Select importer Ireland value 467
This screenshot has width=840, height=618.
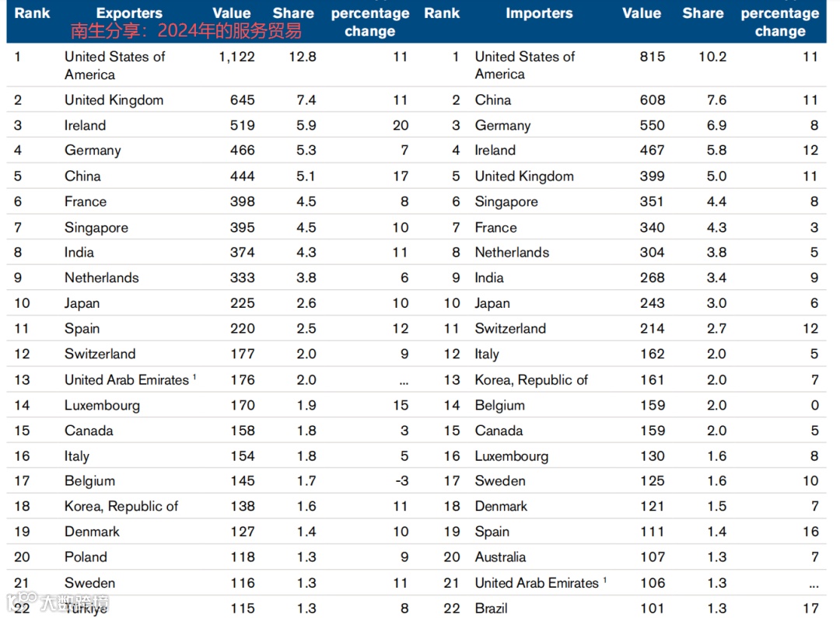coord(652,151)
